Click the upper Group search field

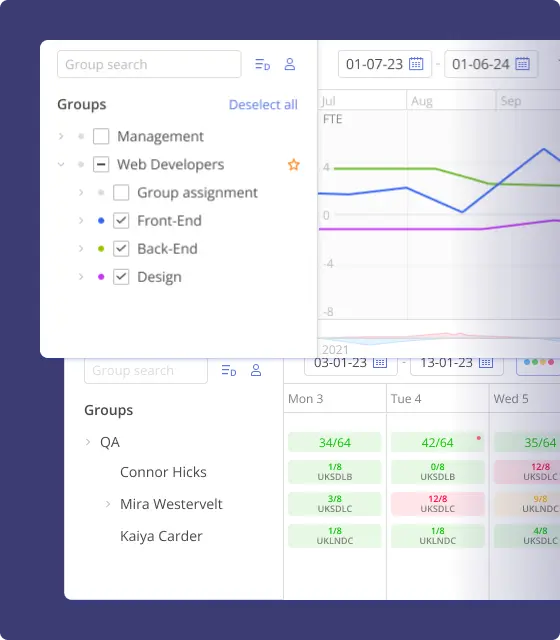(149, 64)
